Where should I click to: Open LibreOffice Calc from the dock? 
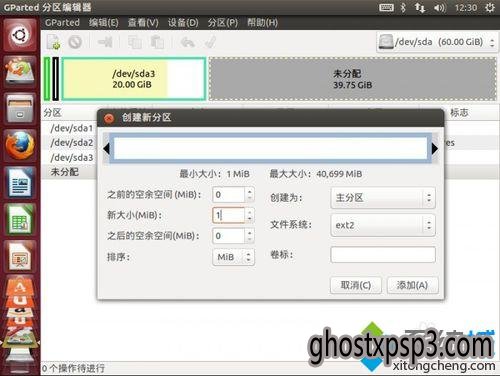20,219
